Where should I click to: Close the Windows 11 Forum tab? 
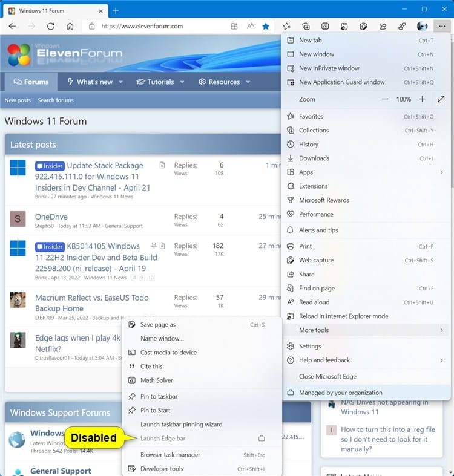(x=101, y=11)
